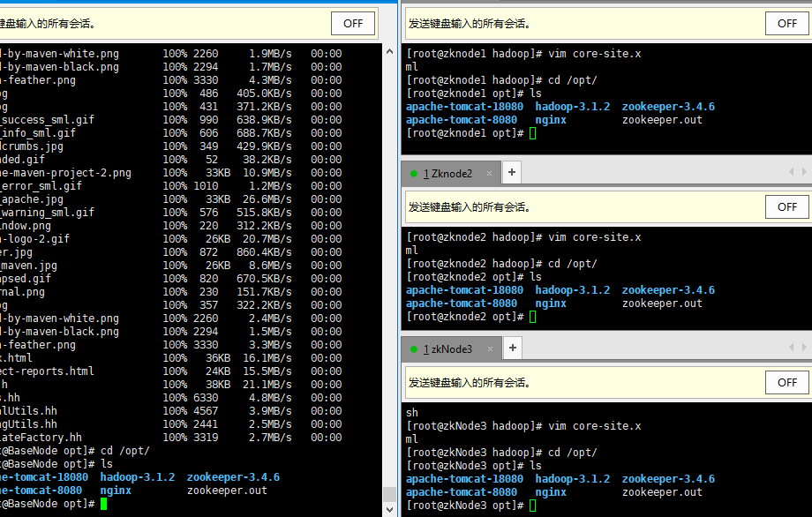Image resolution: width=812 pixels, height=517 pixels.
Task: Toggle OFF button in zkNode3 pane
Action: click(786, 382)
